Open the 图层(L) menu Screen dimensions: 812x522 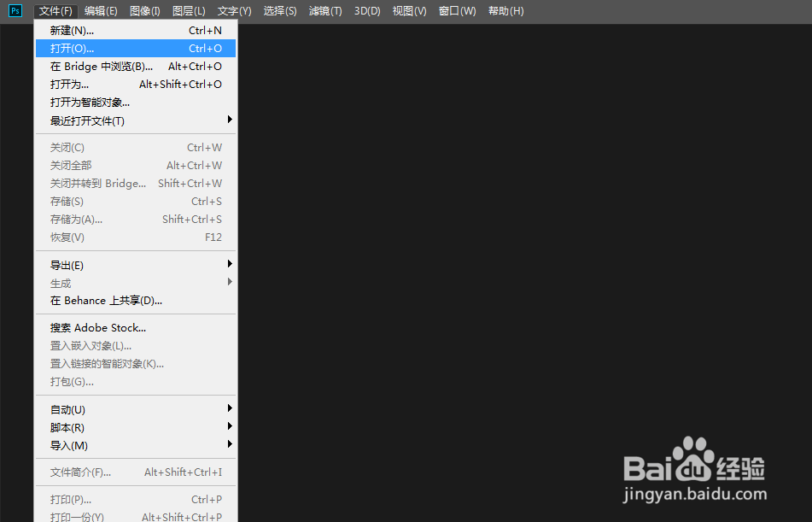tap(189, 11)
